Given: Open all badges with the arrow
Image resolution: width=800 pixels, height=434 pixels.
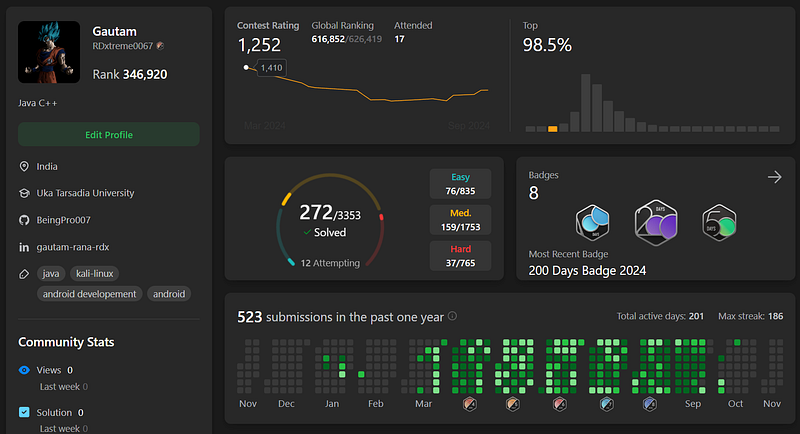Looking at the screenshot, I should pyautogui.click(x=774, y=177).
